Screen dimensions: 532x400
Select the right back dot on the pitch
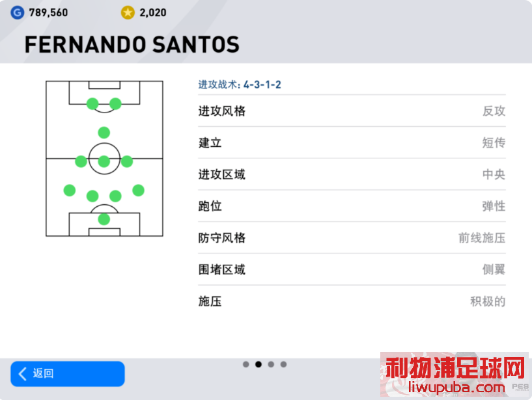[x=138, y=190]
